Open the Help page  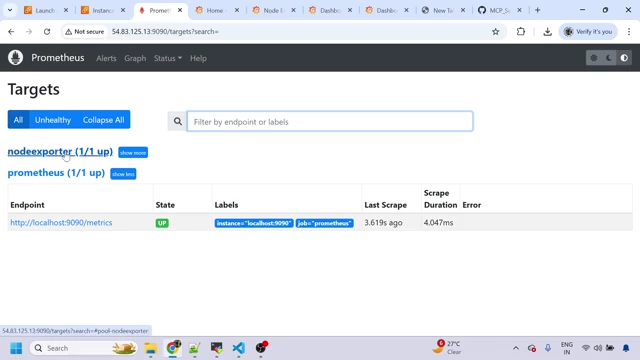[198, 58]
